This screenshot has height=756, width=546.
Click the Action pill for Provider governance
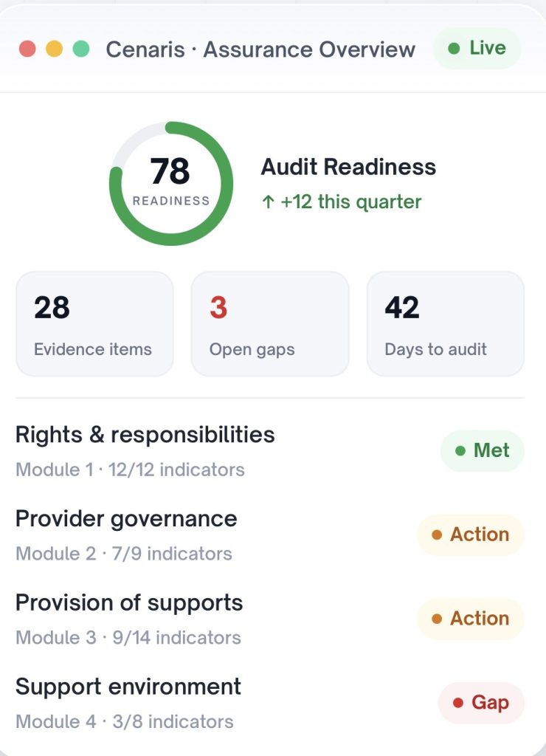point(471,535)
